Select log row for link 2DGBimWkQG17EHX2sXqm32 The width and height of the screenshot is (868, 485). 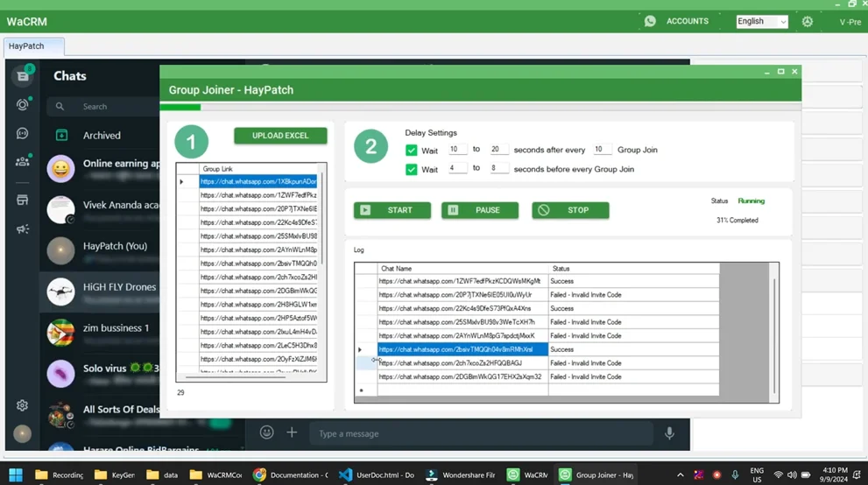[x=462, y=376]
